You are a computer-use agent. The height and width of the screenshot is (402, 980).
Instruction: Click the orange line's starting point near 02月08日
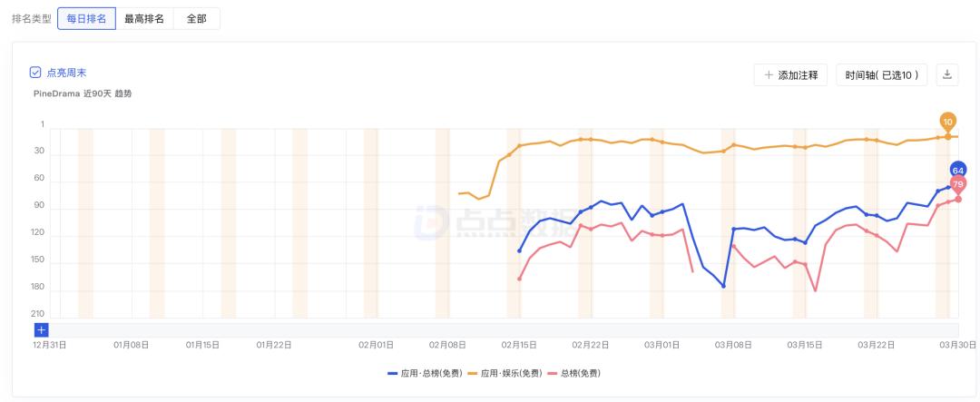click(x=459, y=193)
